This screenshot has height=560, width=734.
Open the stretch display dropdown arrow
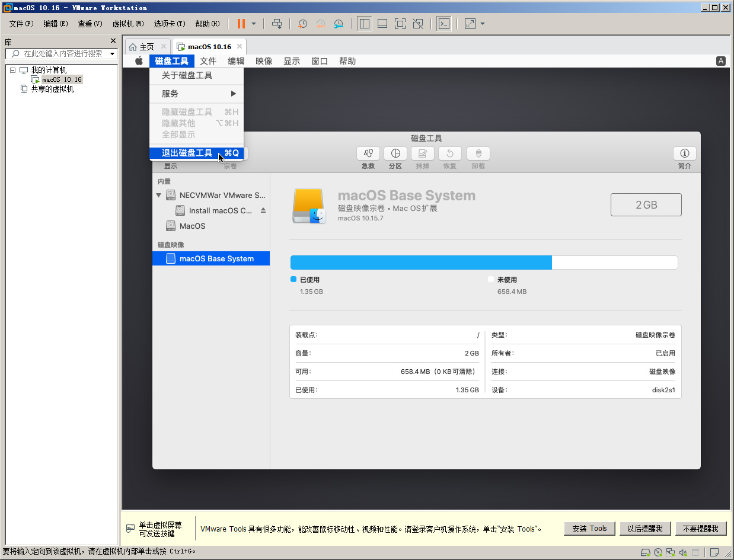point(483,24)
